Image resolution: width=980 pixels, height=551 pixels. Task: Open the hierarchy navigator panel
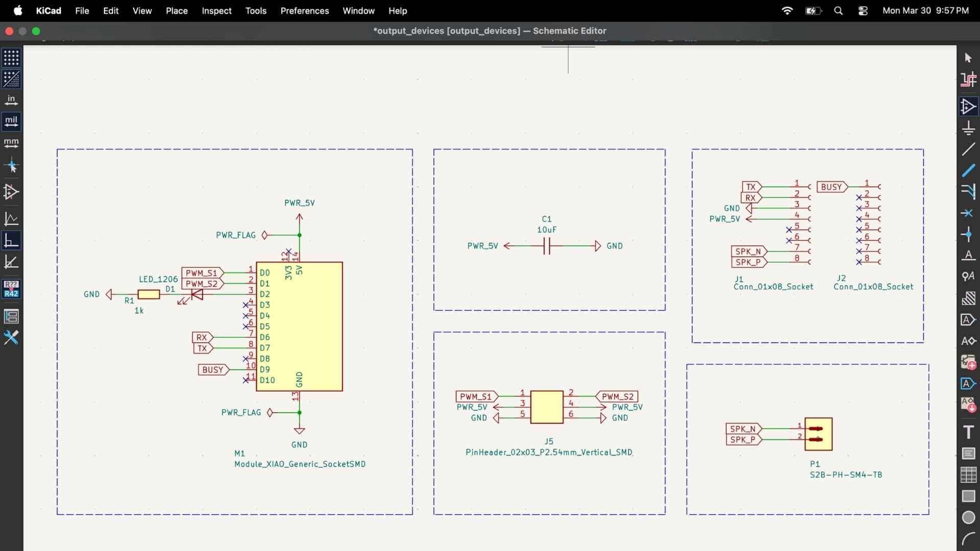11,316
